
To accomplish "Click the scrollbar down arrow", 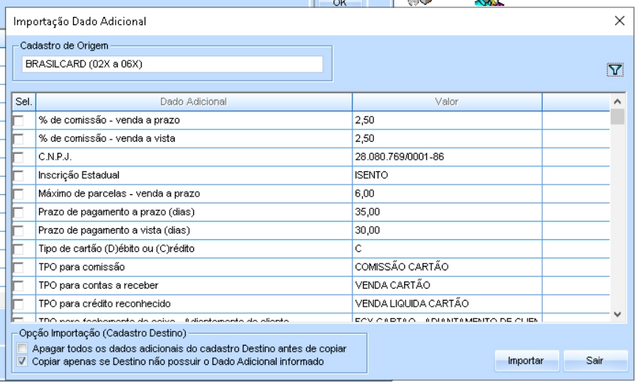I will [617, 314].
